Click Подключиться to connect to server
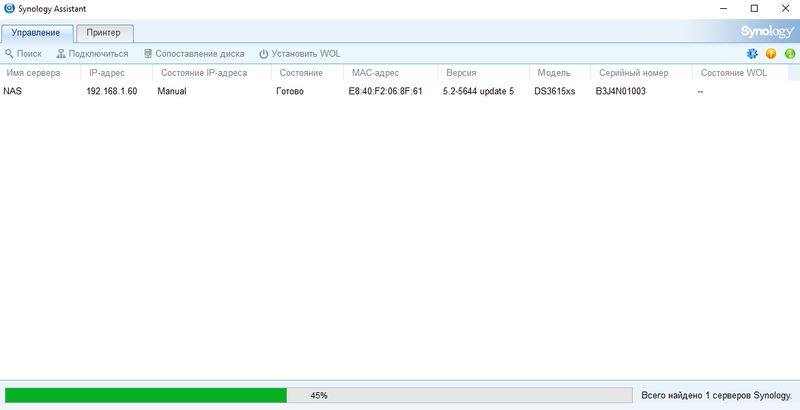This screenshot has width=800, height=410. (92, 54)
